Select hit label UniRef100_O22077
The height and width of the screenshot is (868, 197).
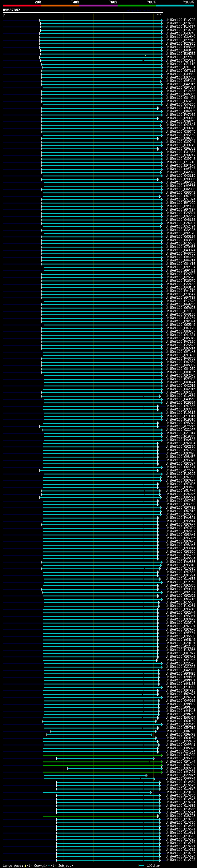click(x=180, y=430)
